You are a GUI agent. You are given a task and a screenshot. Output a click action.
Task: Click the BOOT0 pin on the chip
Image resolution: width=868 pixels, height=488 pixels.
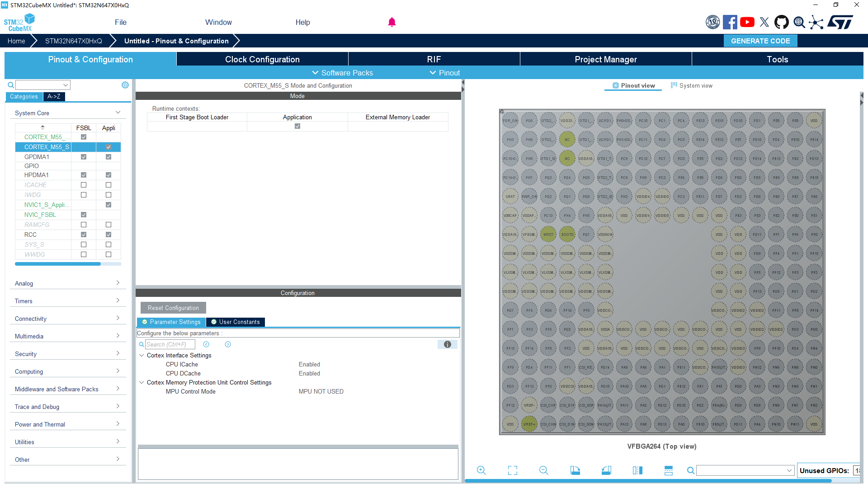coord(567,235)
